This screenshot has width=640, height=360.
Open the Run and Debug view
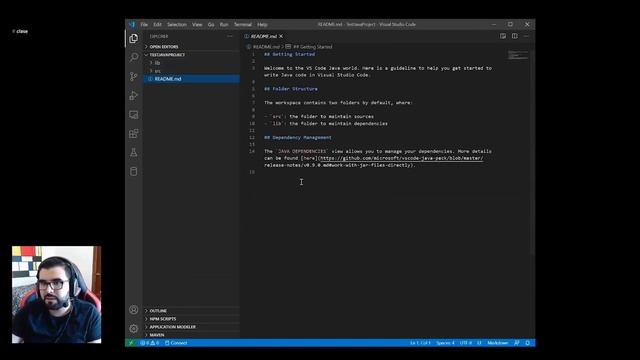pos(133,96)
